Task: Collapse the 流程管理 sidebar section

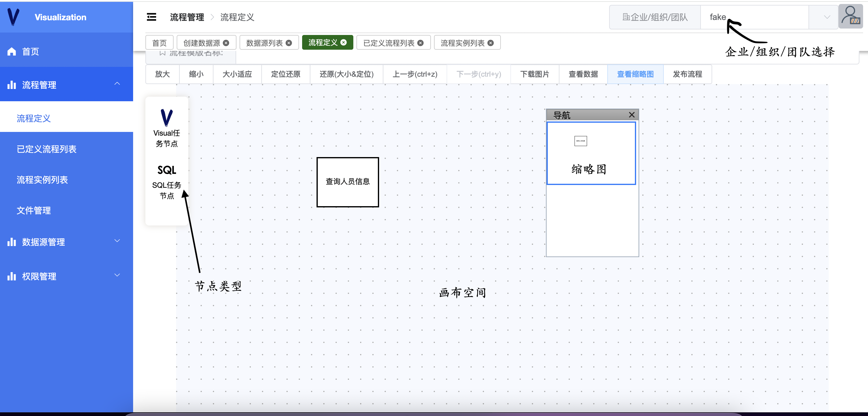Action: tap(117, 84)
